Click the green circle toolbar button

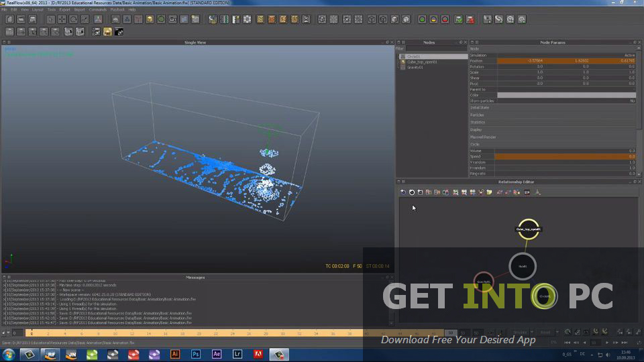422,19
